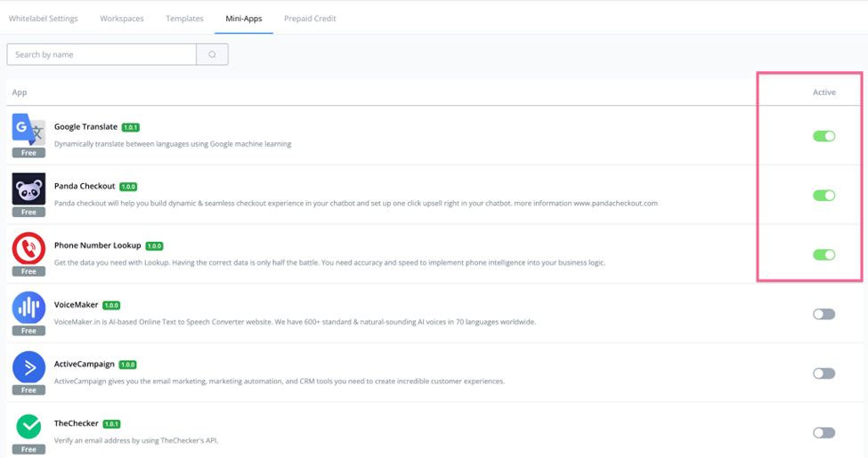Click the ActiveCampaign arrow icon
This screenshot has height=458, width=868.
[28, 367]
